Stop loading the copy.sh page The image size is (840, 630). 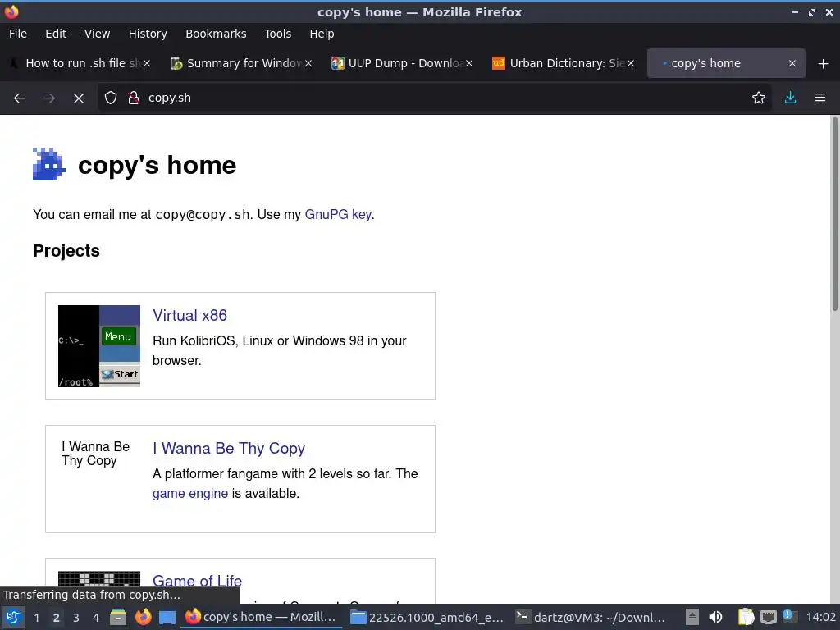78,98
